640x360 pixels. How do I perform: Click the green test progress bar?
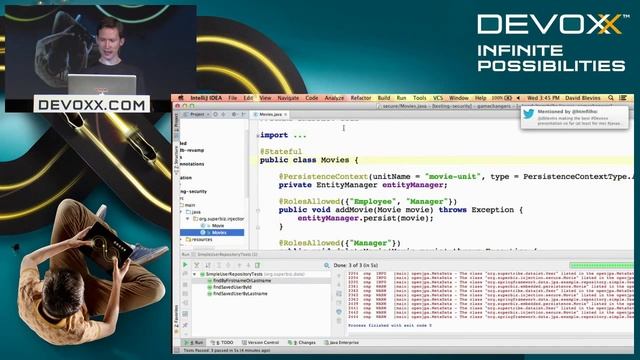pyautogui.click(x=602, y=265)
